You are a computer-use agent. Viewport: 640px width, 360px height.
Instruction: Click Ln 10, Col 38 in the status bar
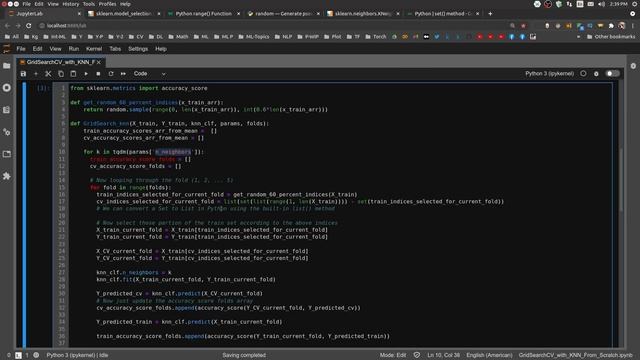point(444,355)
